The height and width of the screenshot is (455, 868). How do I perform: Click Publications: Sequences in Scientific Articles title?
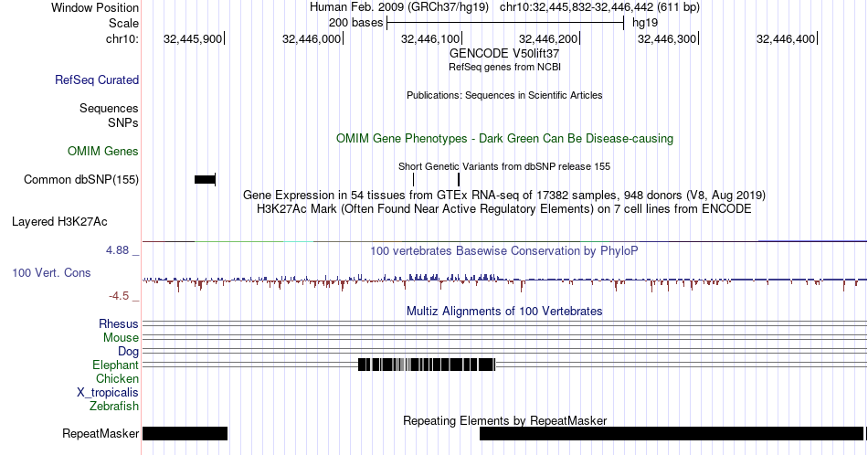(504, 95)
